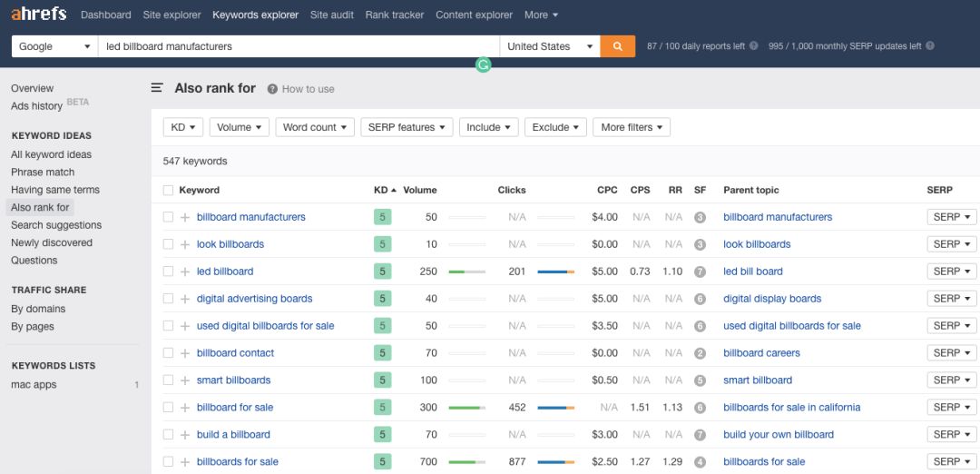Add 'look billboards' keyword with plus icon
The image size is (980, 474).
click(x=185, y=244)
